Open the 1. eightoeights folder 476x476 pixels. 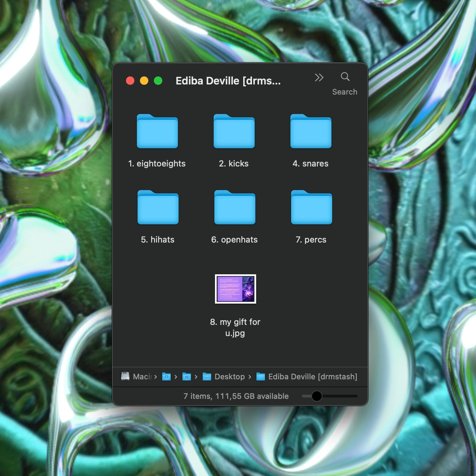[x=157, y=132]
